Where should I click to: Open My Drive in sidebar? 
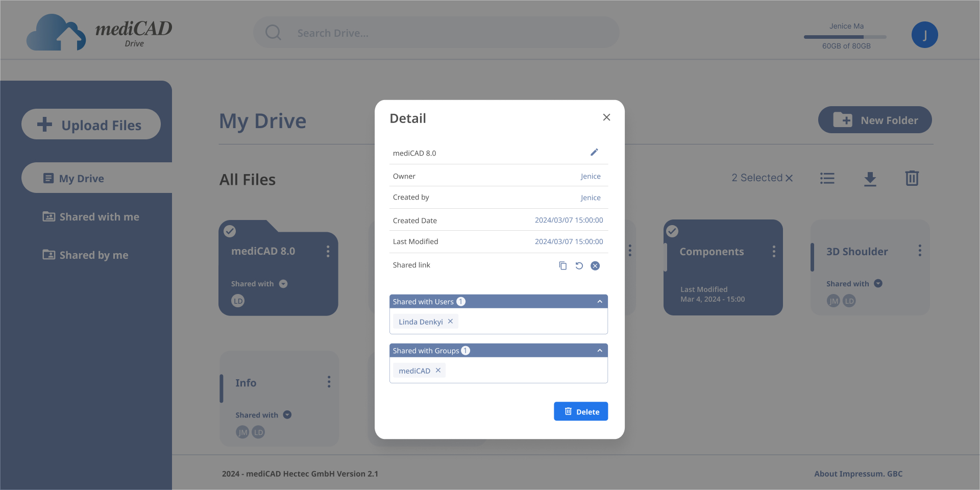pyautogui.click(x=97, y=178)
